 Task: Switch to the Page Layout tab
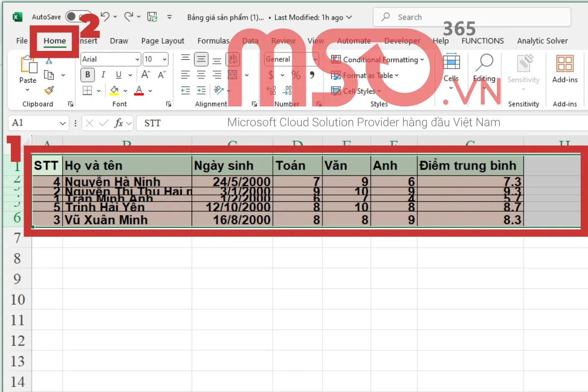coord(163,41)
